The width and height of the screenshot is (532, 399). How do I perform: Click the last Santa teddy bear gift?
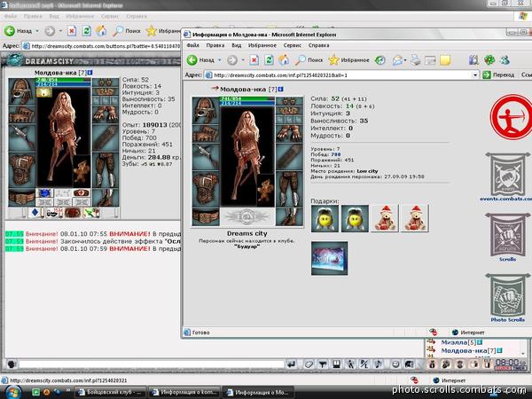coord(415,219)
